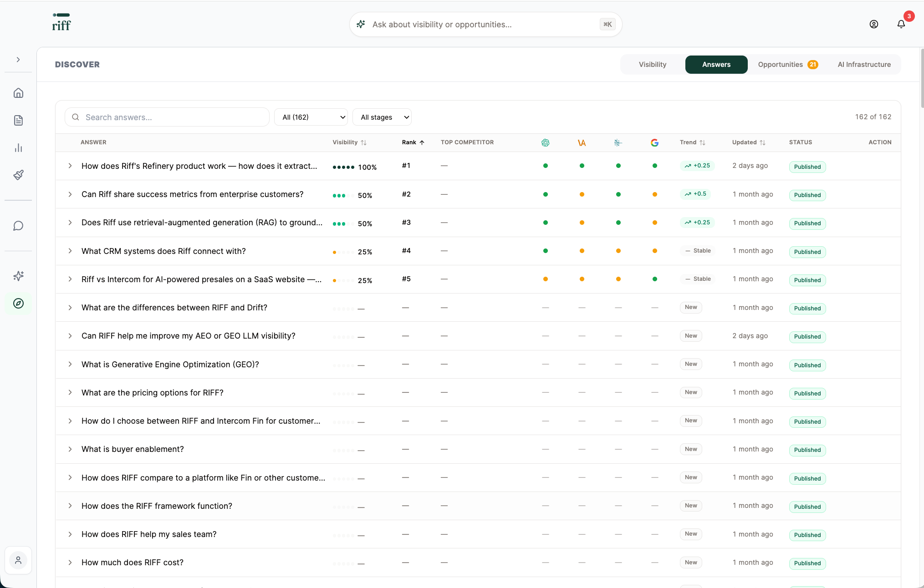Open 'How does RIFF help my sales team?'
The width and height of the screenshot is (924, 588).
point(149,534)
